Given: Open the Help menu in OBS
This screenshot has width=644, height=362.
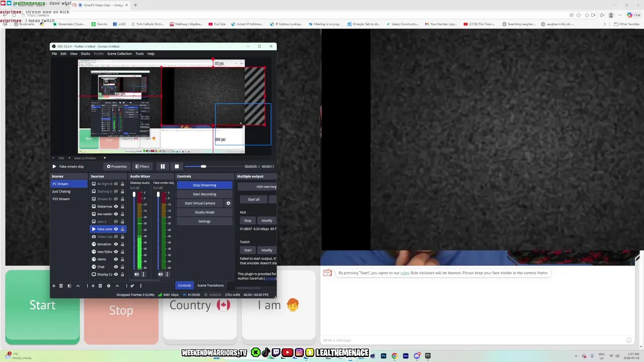Looking at the screenshot, I should click(x=151, y=54).
